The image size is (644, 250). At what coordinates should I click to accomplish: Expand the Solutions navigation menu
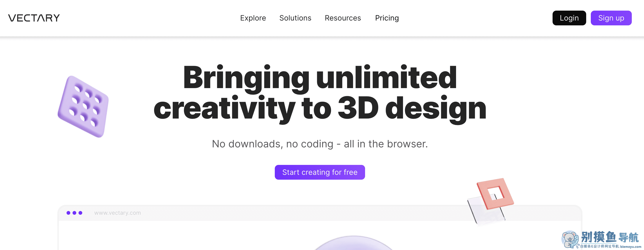(x=295, y=18)
